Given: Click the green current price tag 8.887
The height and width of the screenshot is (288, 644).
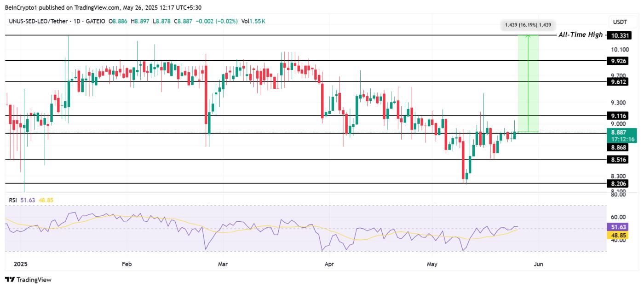Looking at the screenshot, I should [619, 132].
